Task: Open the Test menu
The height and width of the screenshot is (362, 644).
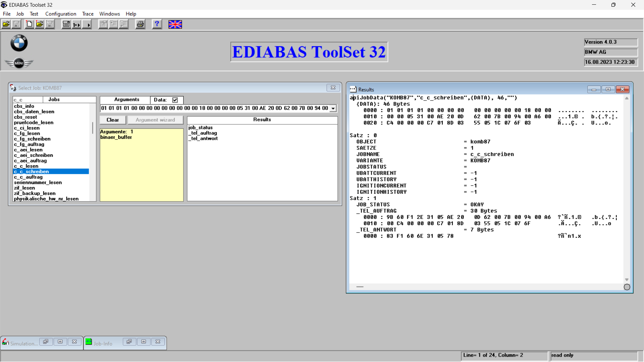Action: 34,14
